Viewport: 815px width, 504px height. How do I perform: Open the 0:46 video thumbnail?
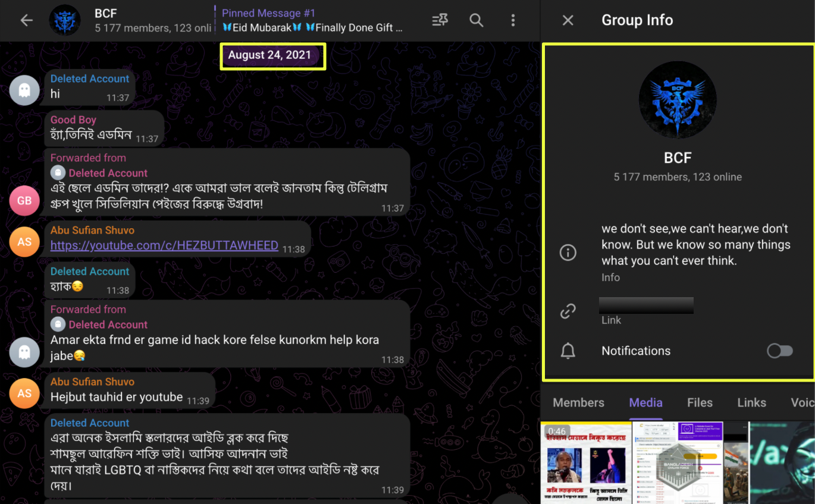(x=585, y=462)
